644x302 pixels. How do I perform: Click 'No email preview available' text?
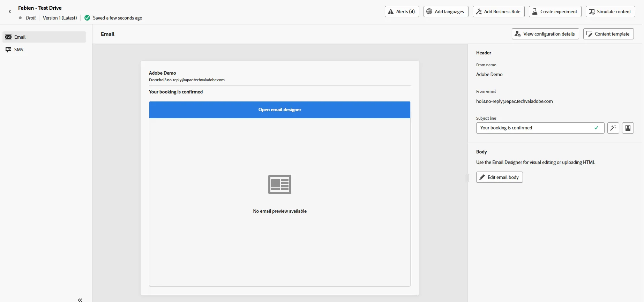[280, 211]
